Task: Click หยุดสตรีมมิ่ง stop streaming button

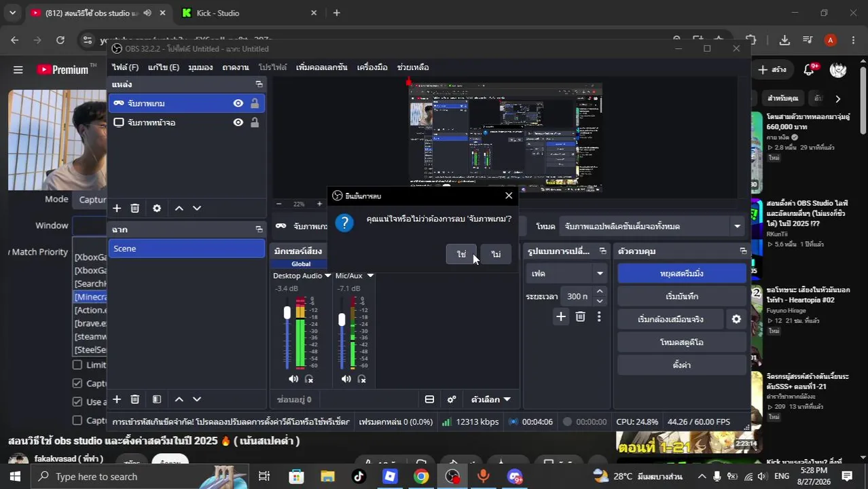Action: [682, 274]
